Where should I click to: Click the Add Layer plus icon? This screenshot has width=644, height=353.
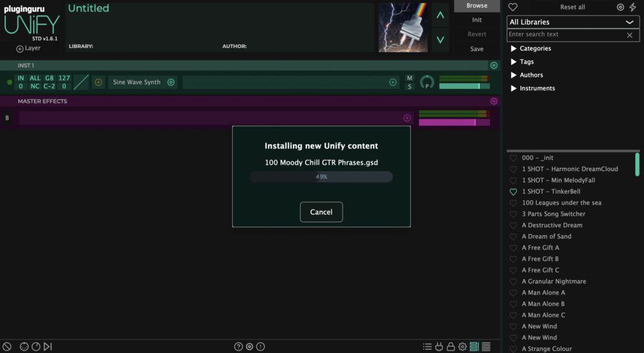pyautogui.click(x=20, y=48)
